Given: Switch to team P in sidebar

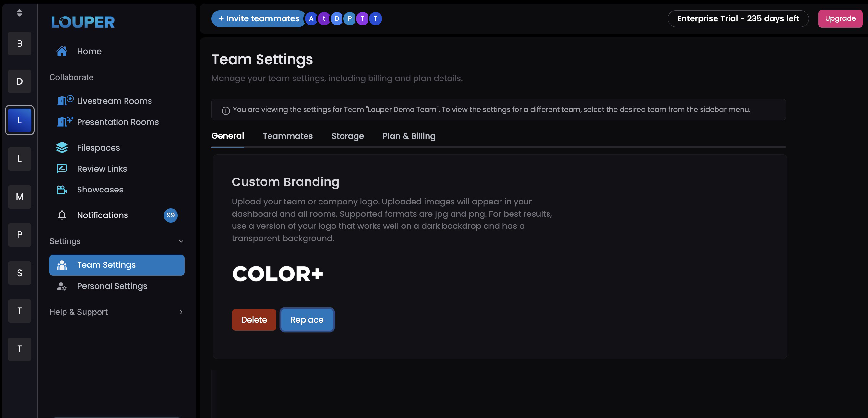Looking at the screenshot, I should point(20,235).
